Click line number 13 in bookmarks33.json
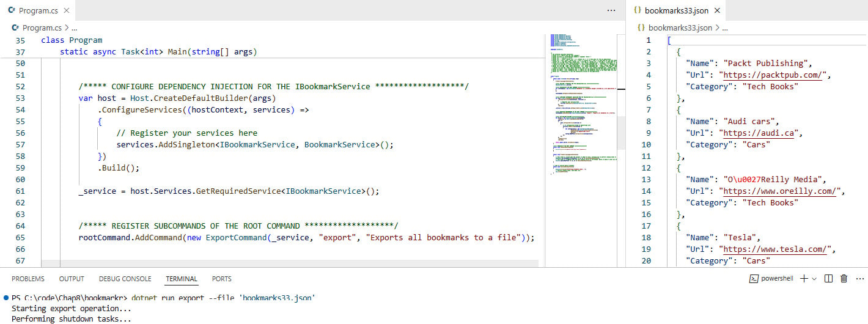This screenshot has height=324, width=868. pyautogui.click(x=646, y=179)
